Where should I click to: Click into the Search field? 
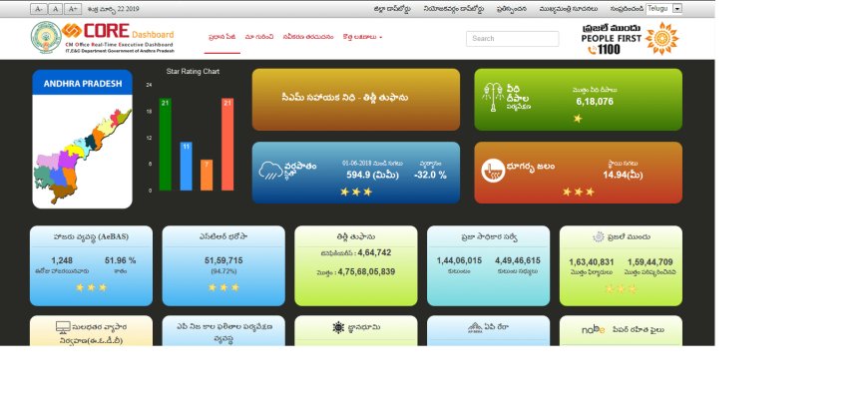coord(512,39)
